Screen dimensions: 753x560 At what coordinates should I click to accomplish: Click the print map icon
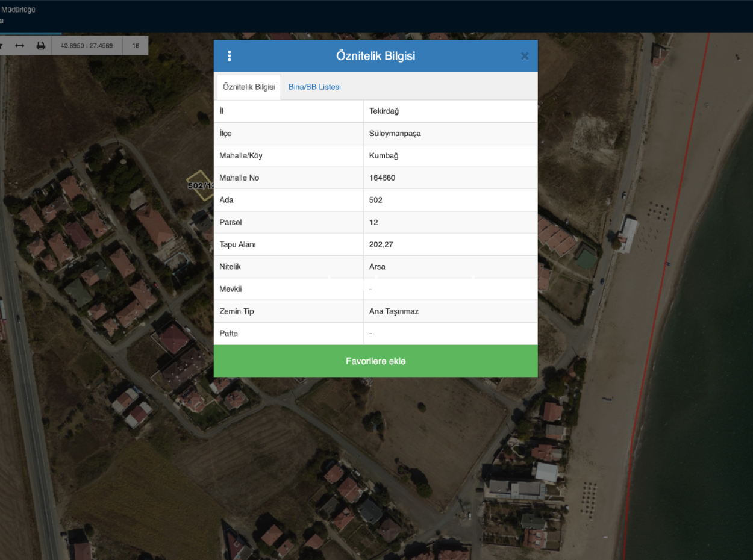(40, 45)
